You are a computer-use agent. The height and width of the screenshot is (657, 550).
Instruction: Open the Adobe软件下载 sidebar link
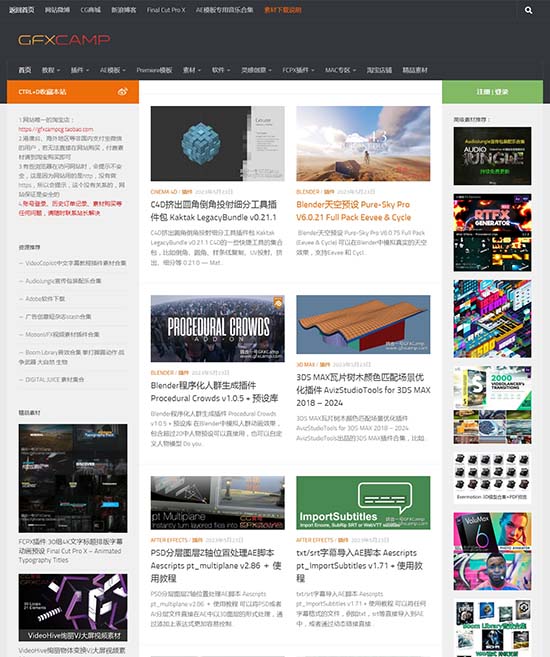click(x=45, y=299)
